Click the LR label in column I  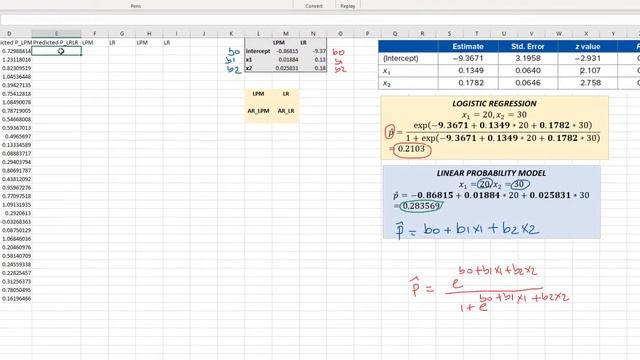click(167, 42)
